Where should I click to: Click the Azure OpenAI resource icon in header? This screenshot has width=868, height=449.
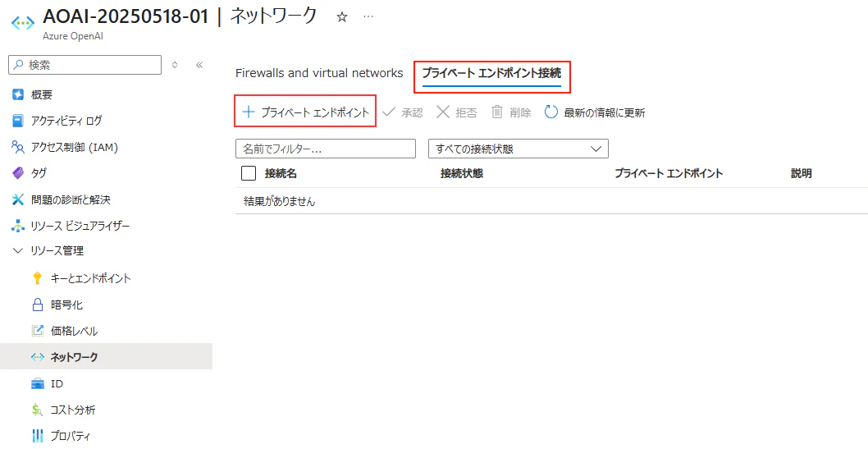coord(23,23)
